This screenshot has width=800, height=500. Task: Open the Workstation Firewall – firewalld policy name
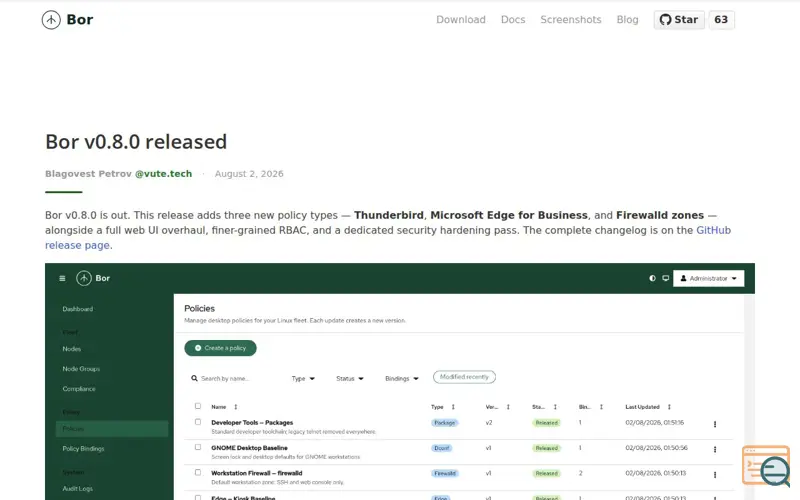(x=257, y=473)
